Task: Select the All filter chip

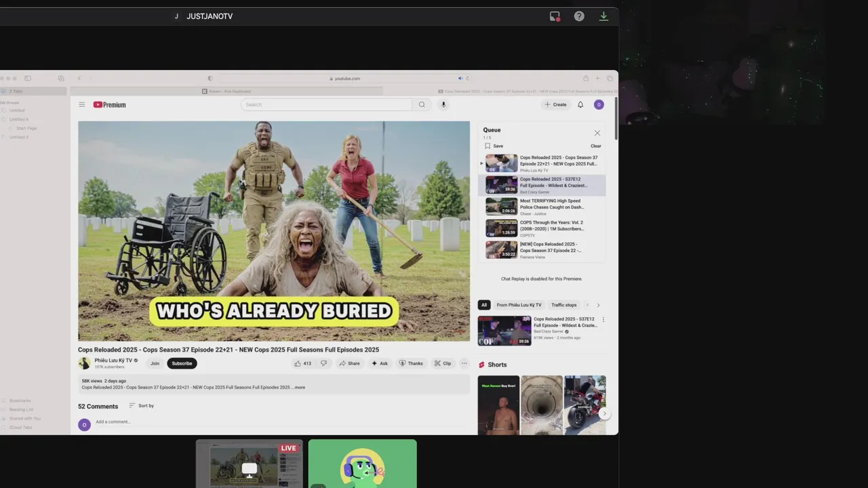Action: pyautogui.click(x=484, y=305)
